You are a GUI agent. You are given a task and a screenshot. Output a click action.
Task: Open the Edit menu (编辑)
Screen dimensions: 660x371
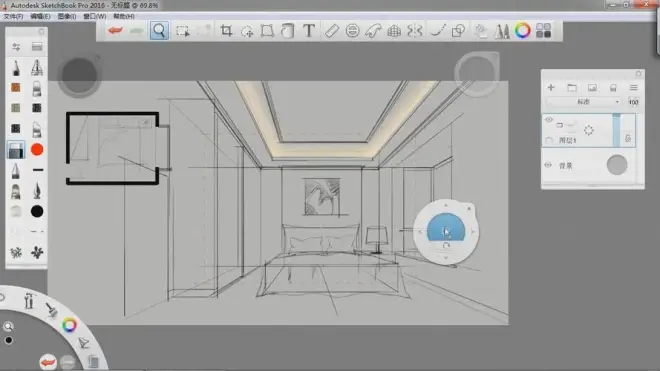[40, 16]
